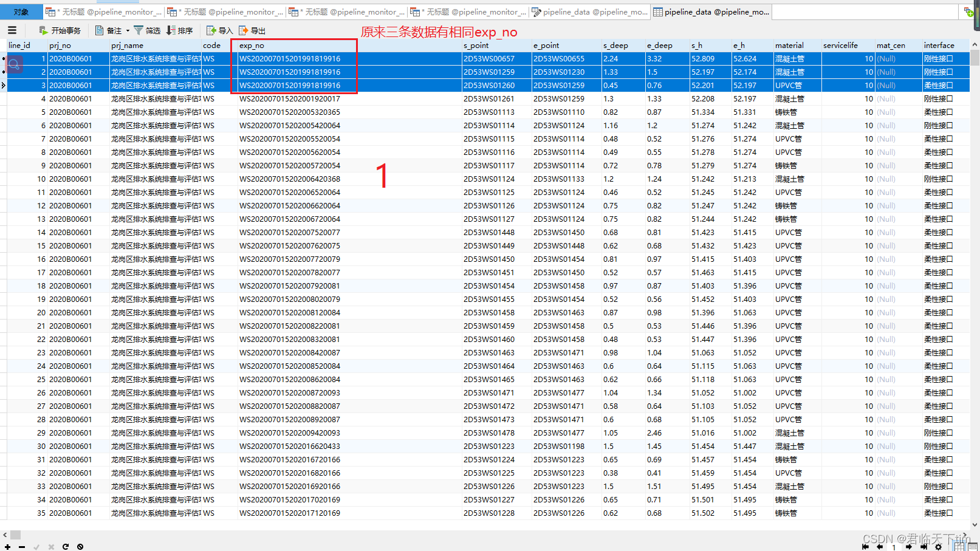
Task: Select e_point cell 2D53WS01133
Action: pyautogui.click(x=566, y=179)
